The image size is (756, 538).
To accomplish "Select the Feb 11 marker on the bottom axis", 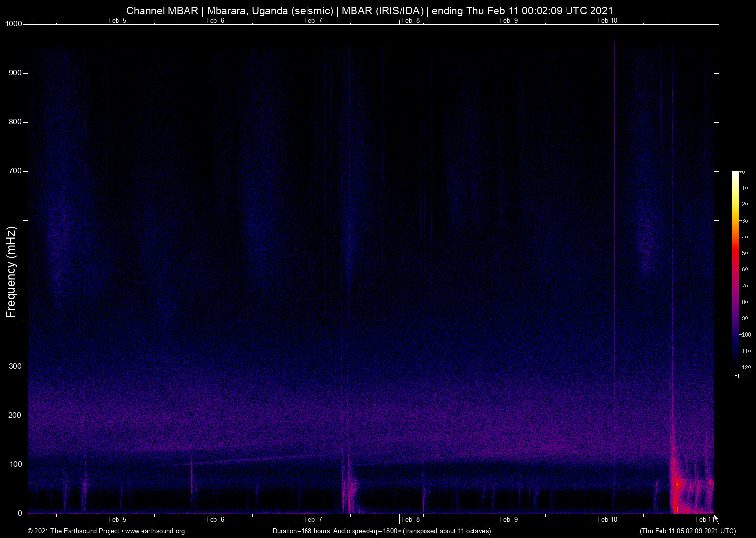I will pyautogui.click(x=704, y=519).
